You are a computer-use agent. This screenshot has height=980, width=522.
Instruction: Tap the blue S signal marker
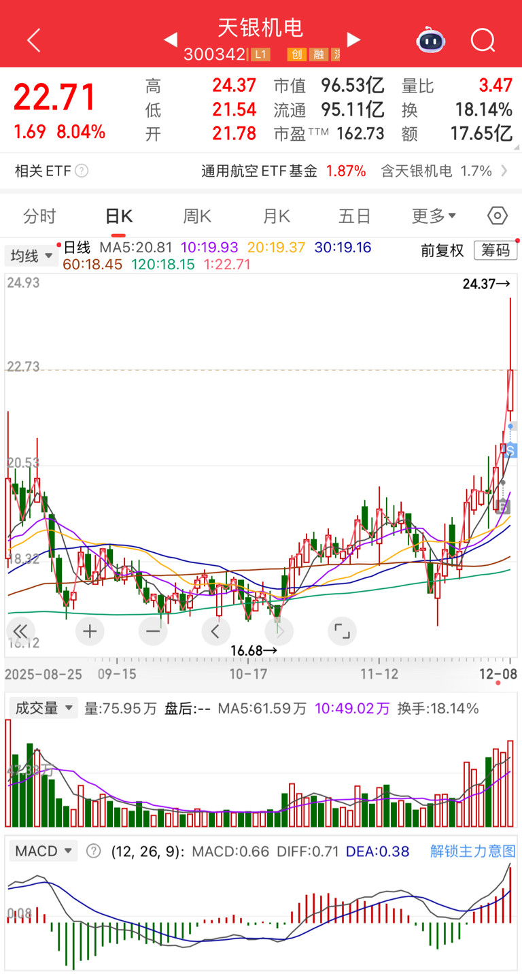coord(511,450)
